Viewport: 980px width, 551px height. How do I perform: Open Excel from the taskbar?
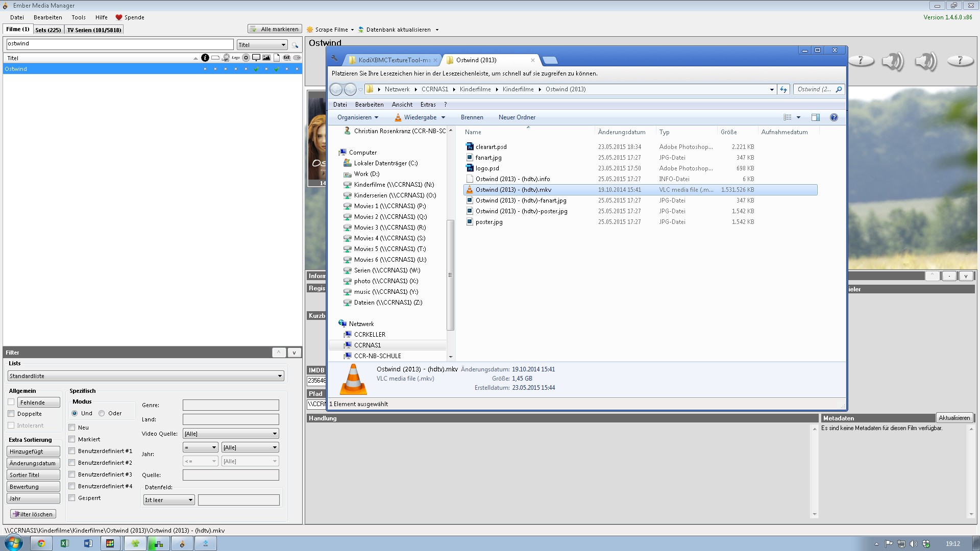[x=65, y=543]
